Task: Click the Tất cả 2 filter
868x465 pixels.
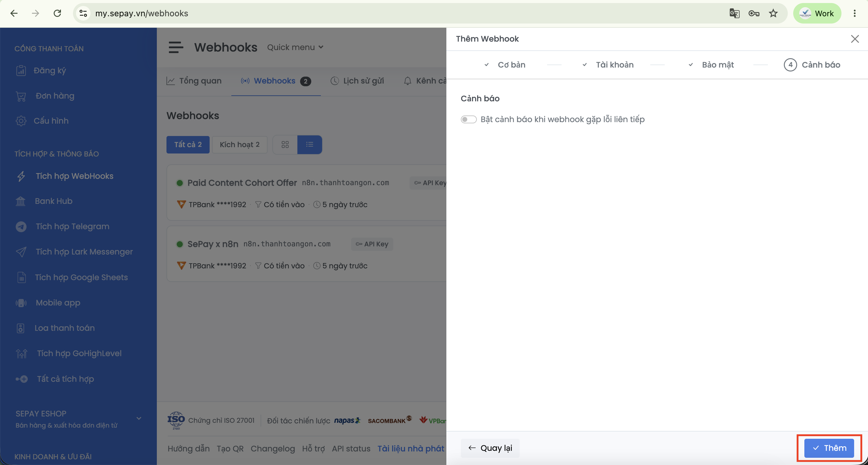Action: tap(188, 144)
